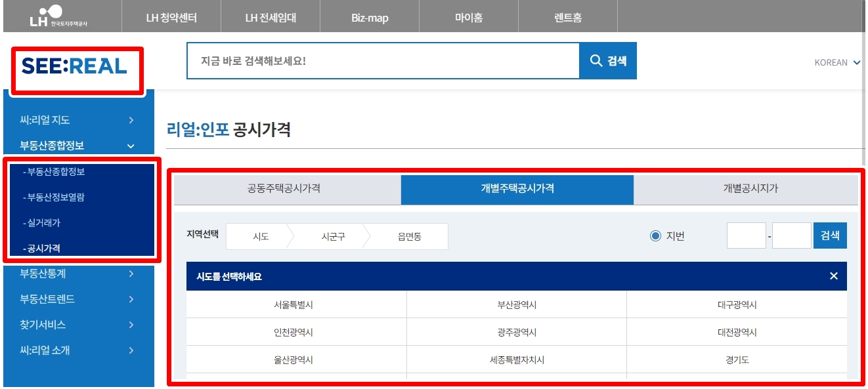
Task: Choose 세종특별자치시 from the list
Action: click(517, 360)
